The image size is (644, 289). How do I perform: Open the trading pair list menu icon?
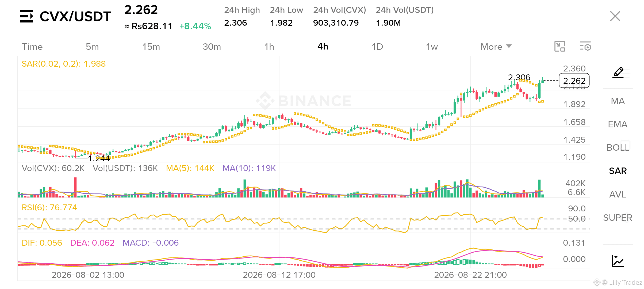(x=27, y=16)
